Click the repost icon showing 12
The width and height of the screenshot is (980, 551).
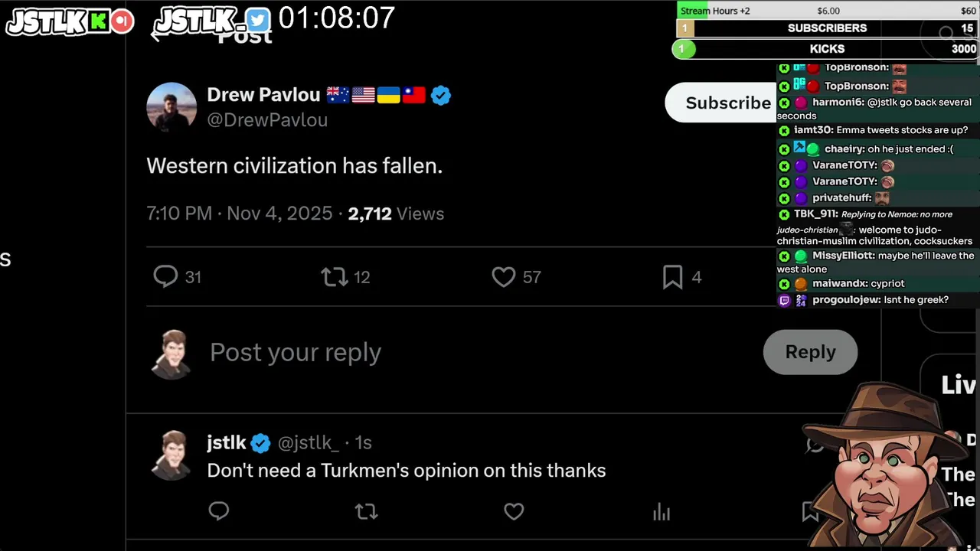pyautogui.click(x=335, y=276)
